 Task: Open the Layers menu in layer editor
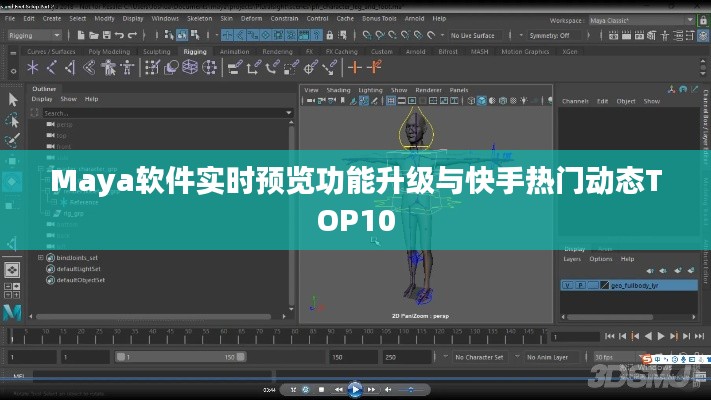pos(572,259)
